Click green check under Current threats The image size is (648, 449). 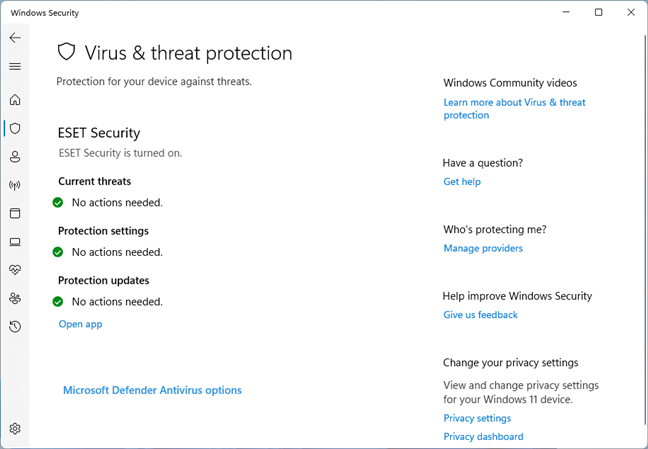(58, 203)
